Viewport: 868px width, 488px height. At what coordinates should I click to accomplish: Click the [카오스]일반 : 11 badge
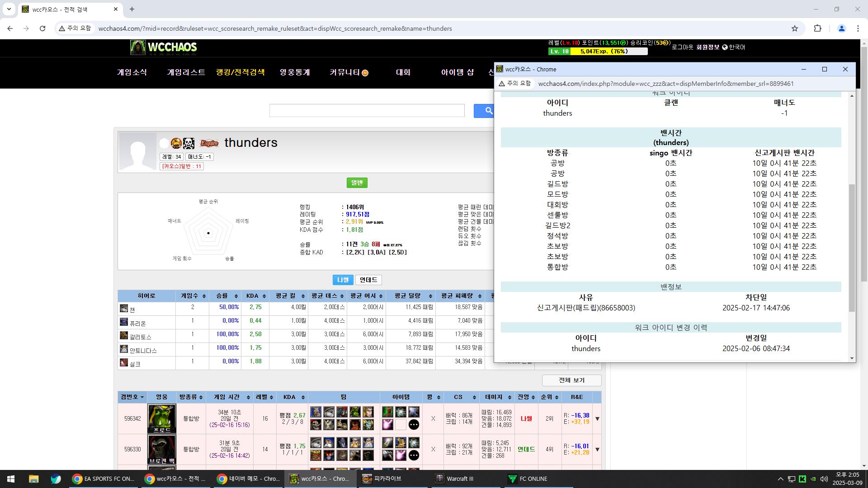click(x=182, y=166)
